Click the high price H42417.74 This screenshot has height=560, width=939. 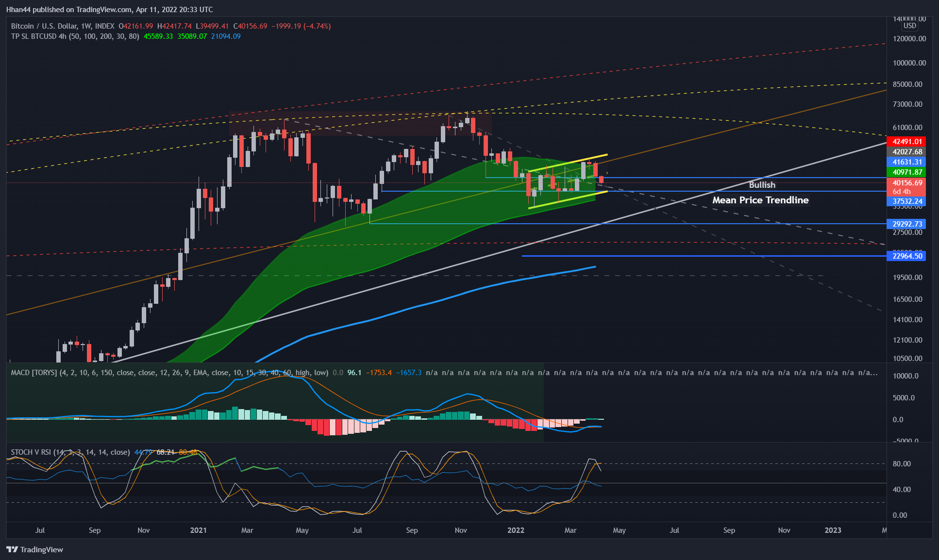(x=174, y=26)
